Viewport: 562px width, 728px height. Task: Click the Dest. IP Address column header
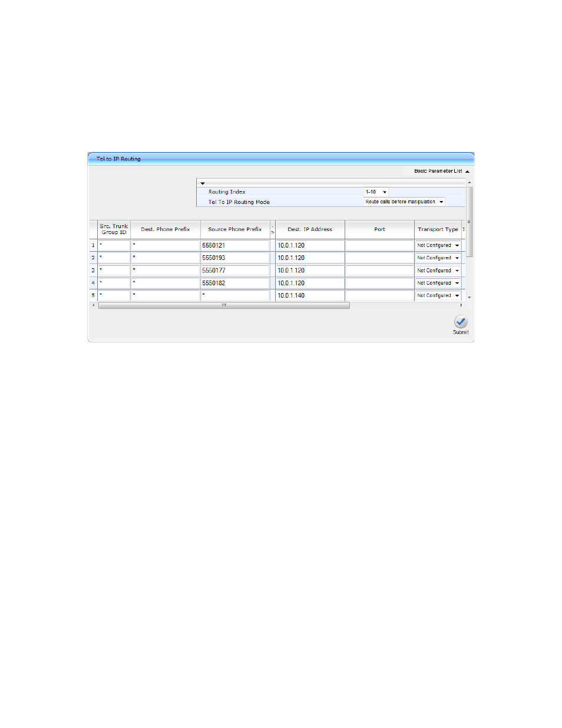[310, 229]
